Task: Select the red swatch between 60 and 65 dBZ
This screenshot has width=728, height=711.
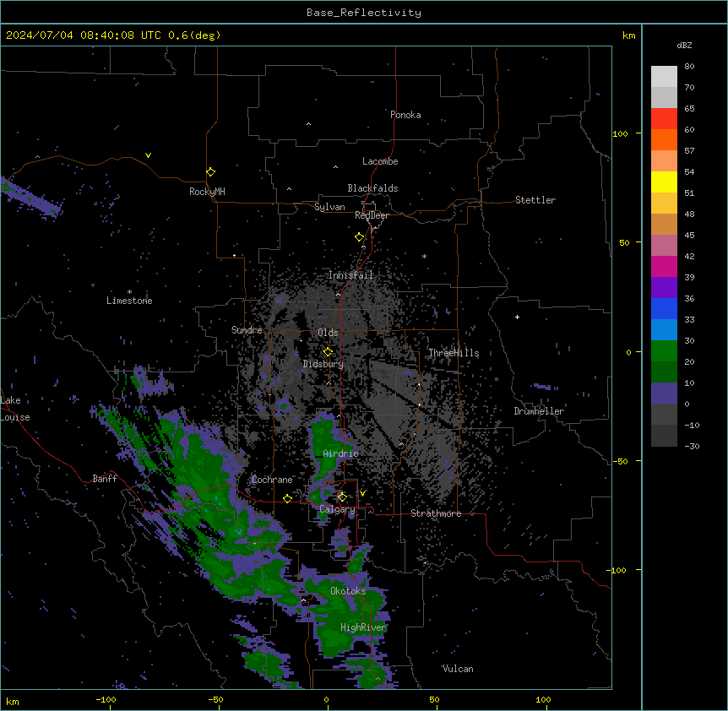Action: tap(664, 119)
